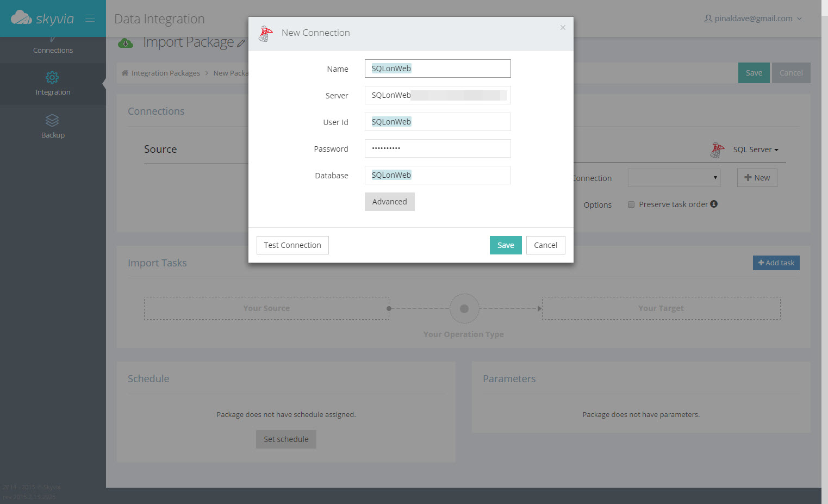Click 'Package does not have parameters.' text
The width and height of the screenshot is (828, 504).
tap(641, 414)
